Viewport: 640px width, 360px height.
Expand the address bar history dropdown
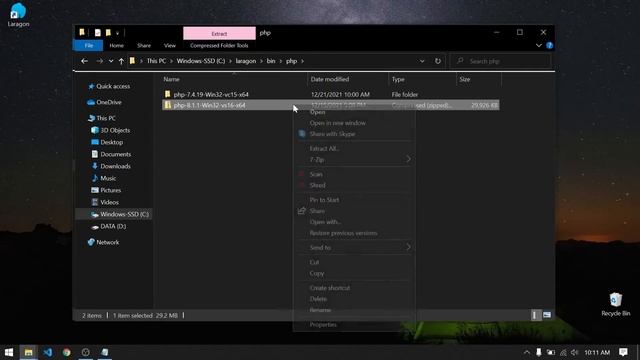point(422,61)
